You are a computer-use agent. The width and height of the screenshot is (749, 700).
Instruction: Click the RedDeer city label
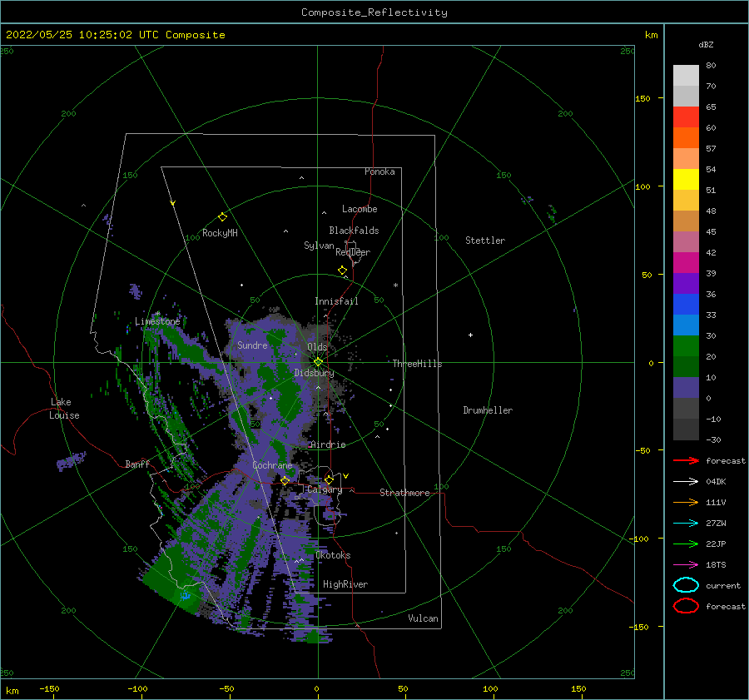[353, 252]
